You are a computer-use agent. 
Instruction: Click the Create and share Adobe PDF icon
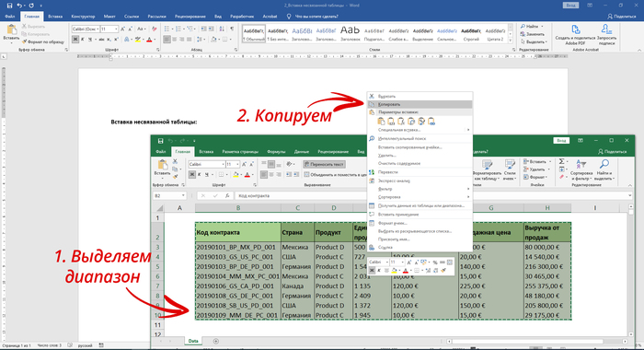(575, 29)
